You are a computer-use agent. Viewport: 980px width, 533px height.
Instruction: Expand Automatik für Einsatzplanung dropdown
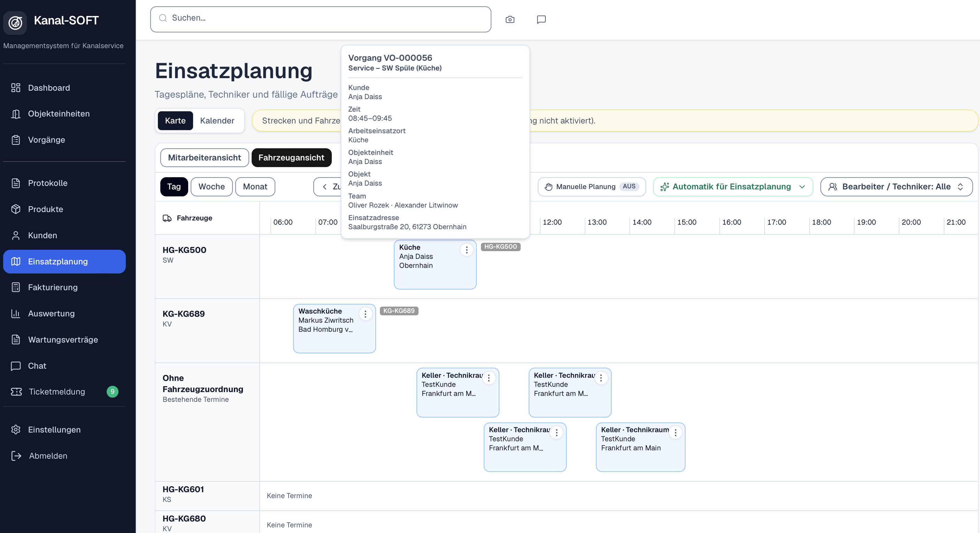click(x=733, y=187)
